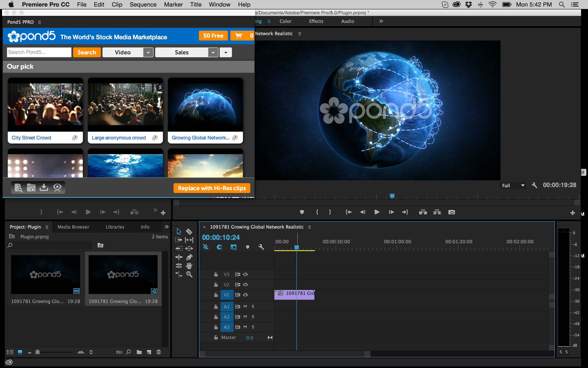The height and width of the screenshot is (368, 588).
Task: Open Growing Global Network link
Action: coord(200,138)
